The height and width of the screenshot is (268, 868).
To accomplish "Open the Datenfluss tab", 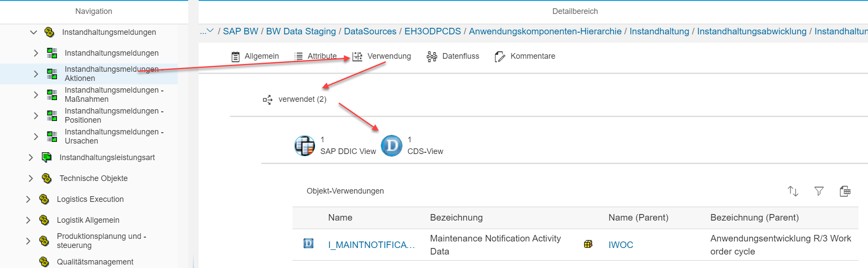I will pyautogui.click(x=453, y=56).
